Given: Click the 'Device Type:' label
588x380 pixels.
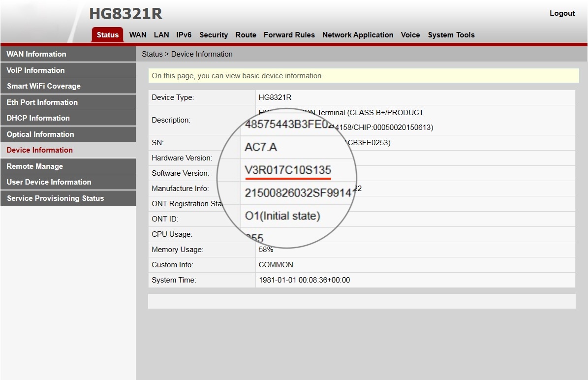Looking at the screenshot, I should (x=173, y=97).
